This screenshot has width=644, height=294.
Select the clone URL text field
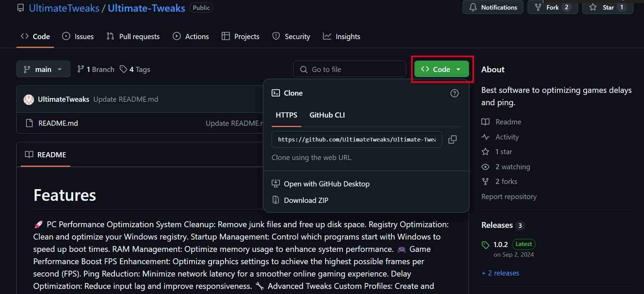click(357, 139)
